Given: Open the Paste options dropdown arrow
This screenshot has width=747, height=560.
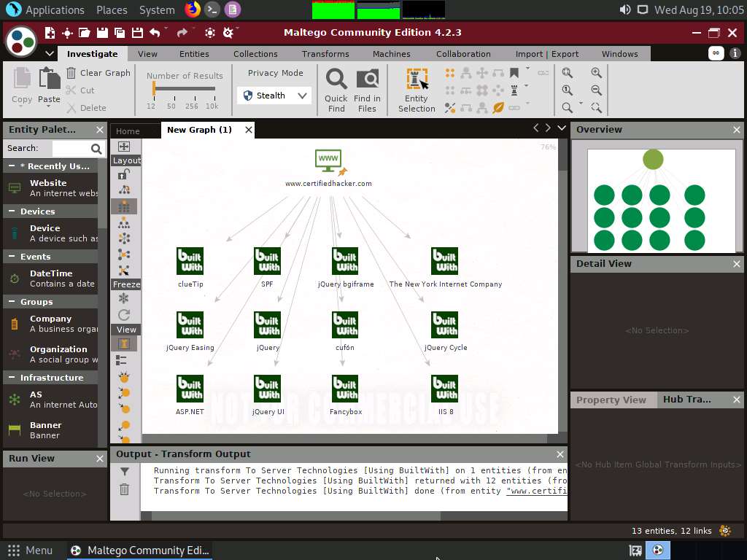Looking at the screenshot, I should click(49, 106).
